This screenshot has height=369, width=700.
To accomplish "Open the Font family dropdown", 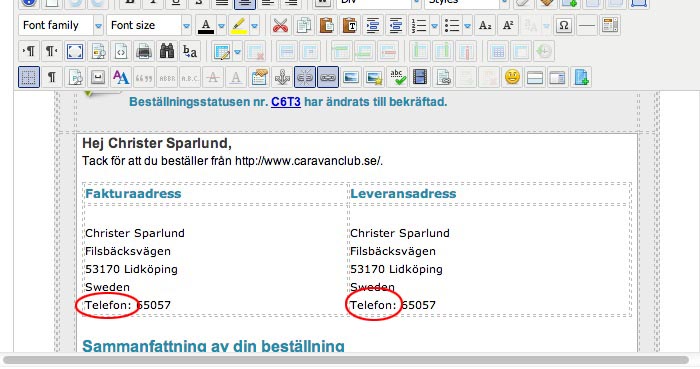I will [x=61, y=25].
